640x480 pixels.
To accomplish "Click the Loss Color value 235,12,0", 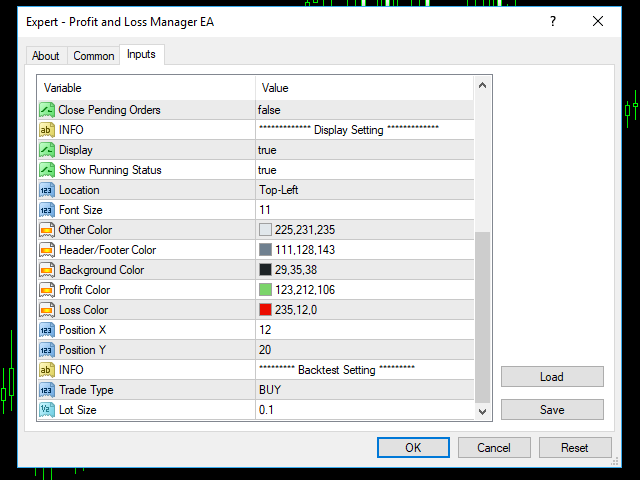I will (x=296, y=310).
